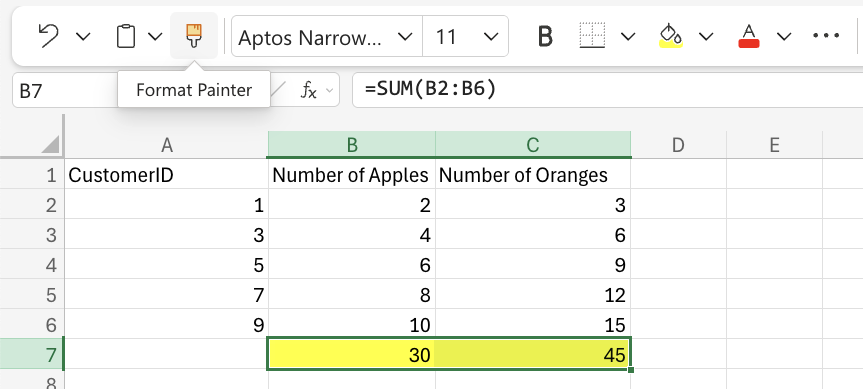This screenshot has height=389, width=863.
Task: Activate the Format Painter brush icon
Action: coord(194,36)
